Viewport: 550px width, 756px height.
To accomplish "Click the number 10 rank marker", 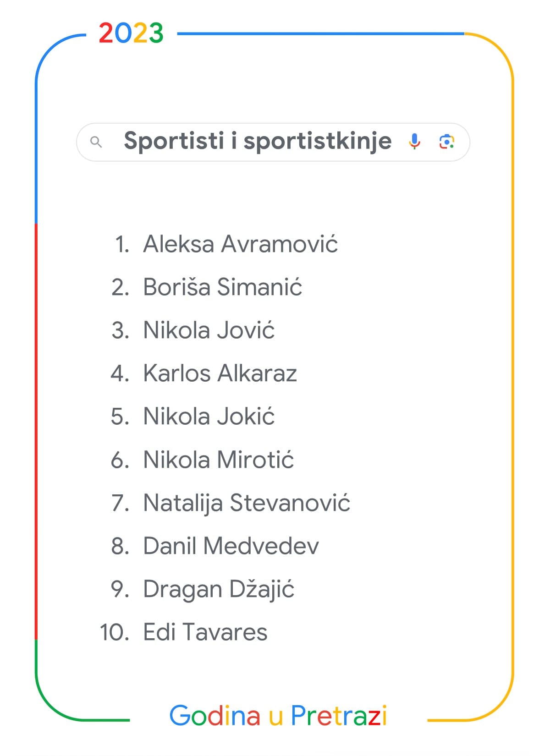I will coord(115,632).
